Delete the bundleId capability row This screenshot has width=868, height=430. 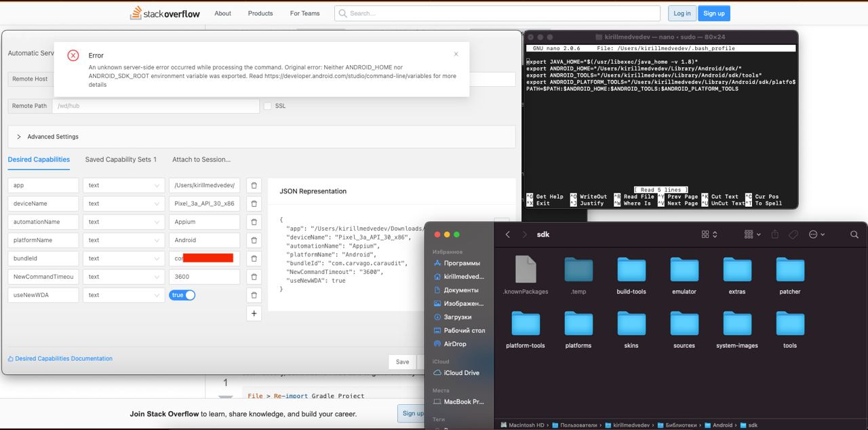click(x=254, y=258)
